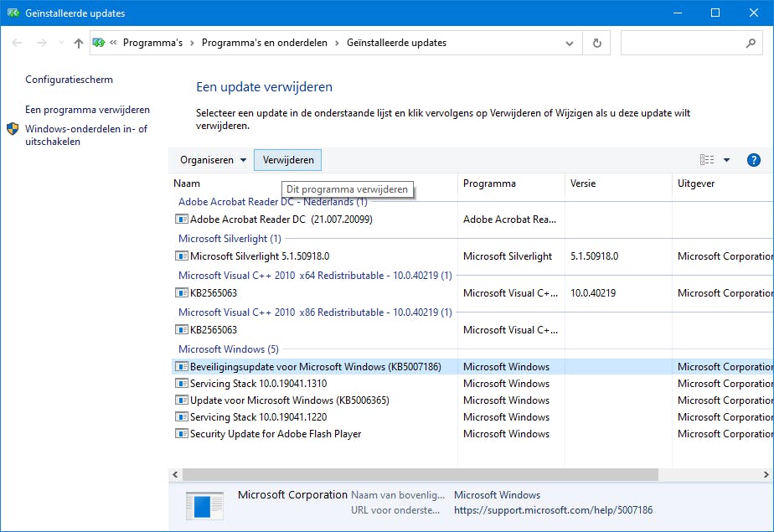This screenshot has height=532, width=774.
Task: Open the Configuratiescherm link
Action: click(69, 80)
